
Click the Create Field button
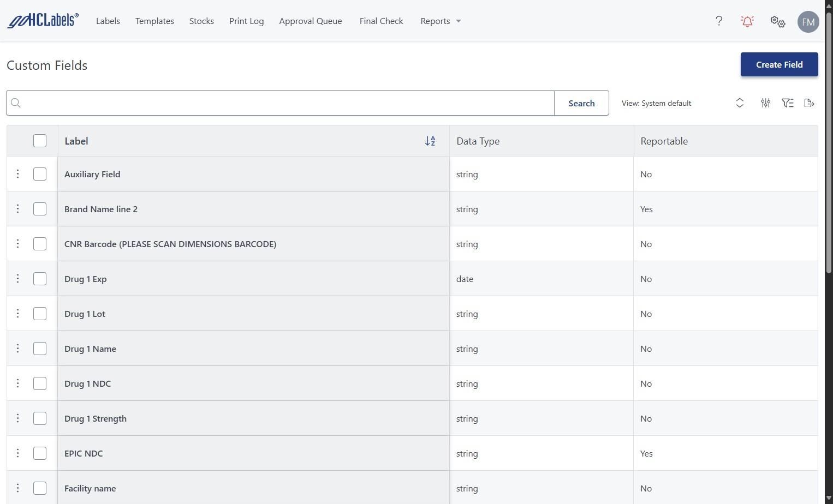pos(779,64)
